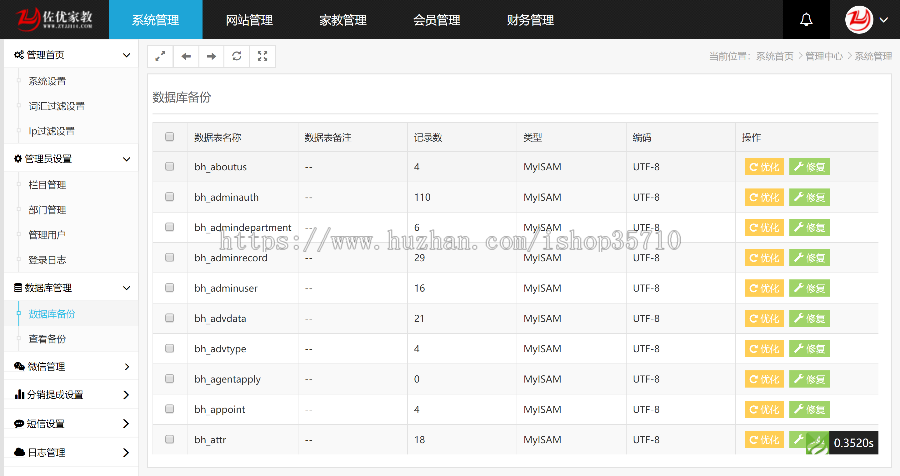Open 栏目管理 in sidebar

coord(47,185)
